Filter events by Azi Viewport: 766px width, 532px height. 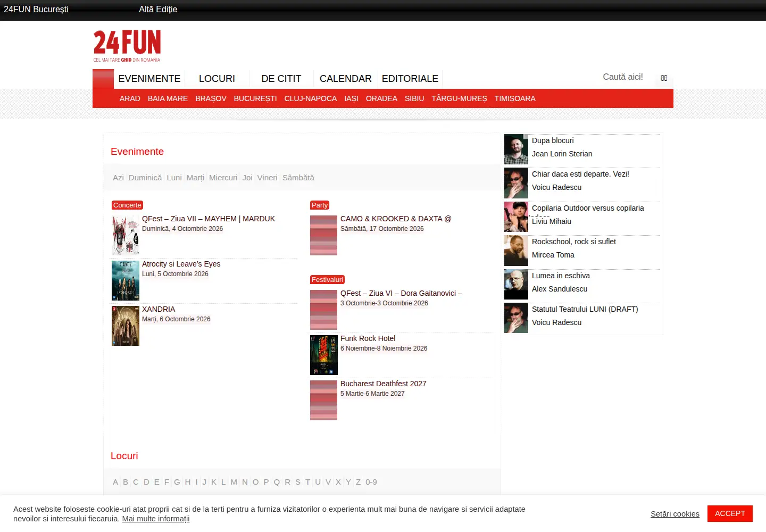[118, 178]
